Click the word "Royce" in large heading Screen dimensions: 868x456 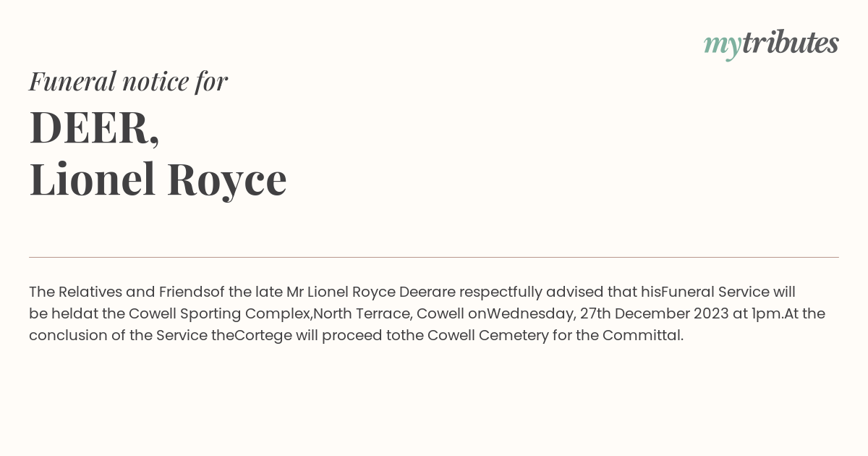pos(227,181)
